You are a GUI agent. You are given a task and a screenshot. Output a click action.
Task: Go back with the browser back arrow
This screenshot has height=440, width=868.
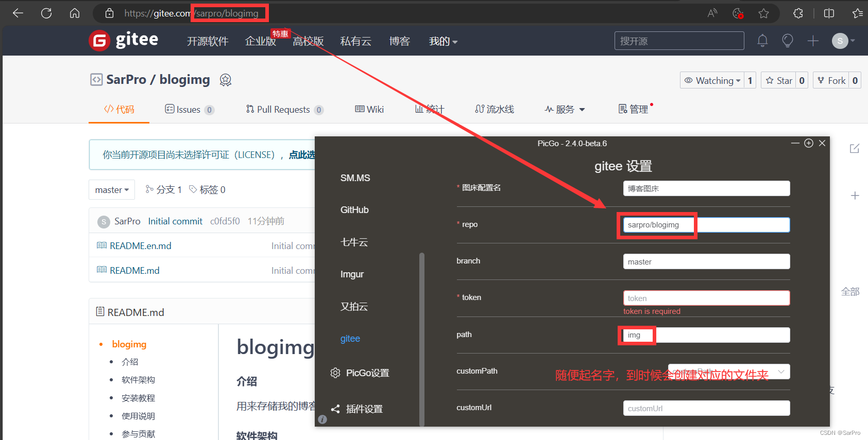18,13
